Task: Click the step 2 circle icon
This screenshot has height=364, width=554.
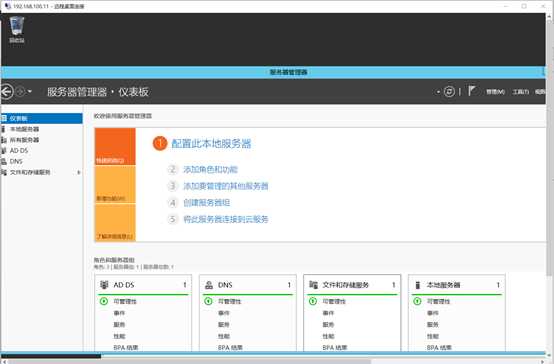Action: [172, 169]
